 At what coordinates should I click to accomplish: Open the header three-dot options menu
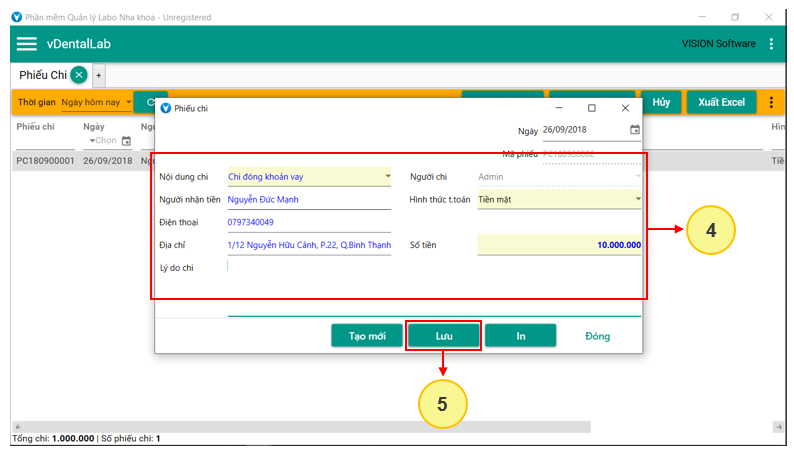(771, 44)
